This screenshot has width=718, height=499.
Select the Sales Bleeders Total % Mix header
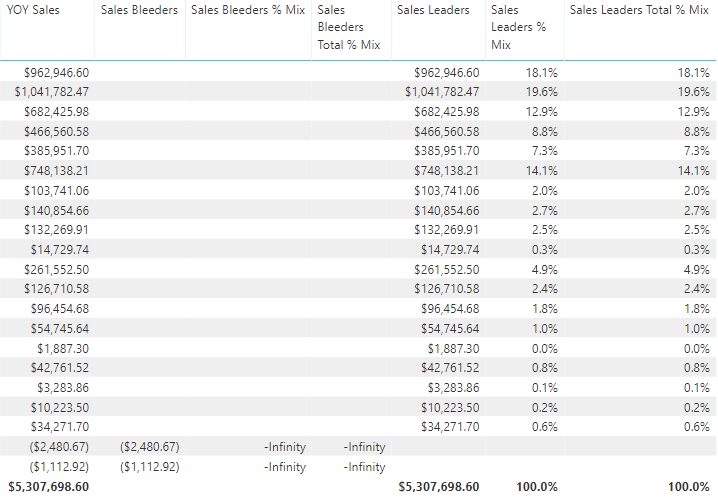349,27
